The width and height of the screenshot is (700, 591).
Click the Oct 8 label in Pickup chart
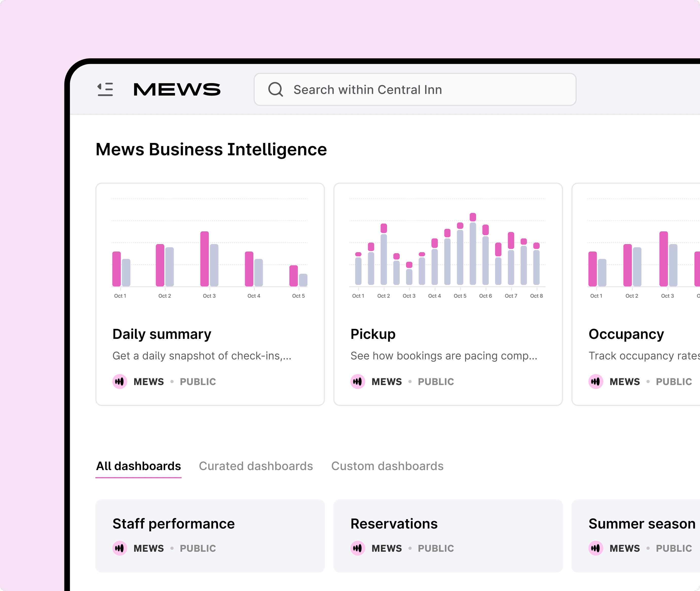tap(536, 296)
